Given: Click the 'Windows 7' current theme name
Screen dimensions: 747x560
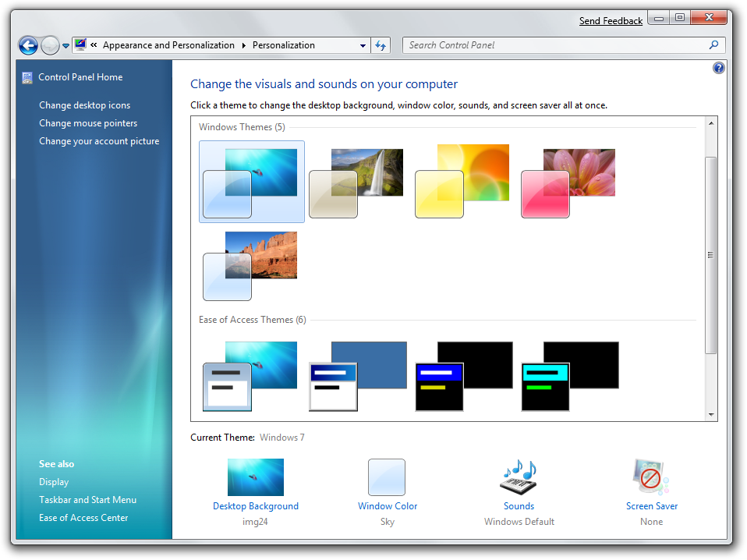Looking at the screenshot, I should coord(282,438).
